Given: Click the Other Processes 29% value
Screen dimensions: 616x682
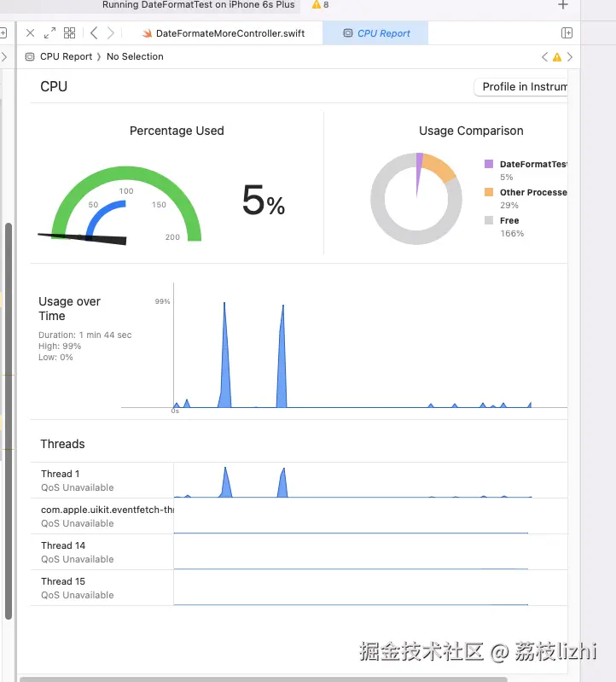Looking at the screenshot, I should (509, 206).
